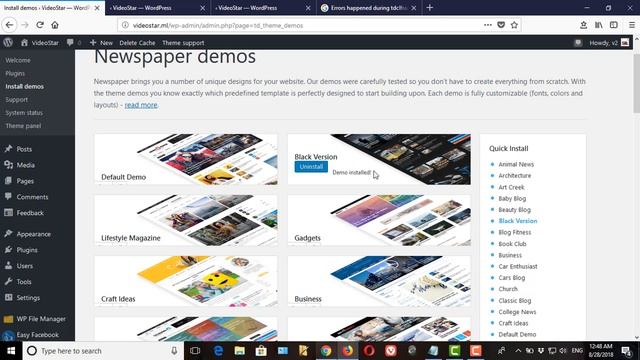
Task: Open Support submenu item
Action: (x=17, y=99)
